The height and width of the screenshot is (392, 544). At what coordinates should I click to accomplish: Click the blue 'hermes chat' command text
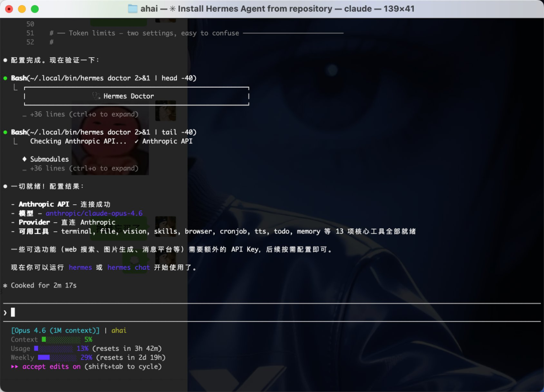coord(129,268)
